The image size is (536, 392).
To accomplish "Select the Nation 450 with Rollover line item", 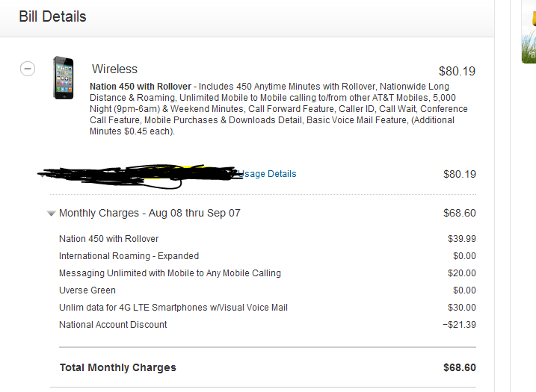I will [108, 239].
